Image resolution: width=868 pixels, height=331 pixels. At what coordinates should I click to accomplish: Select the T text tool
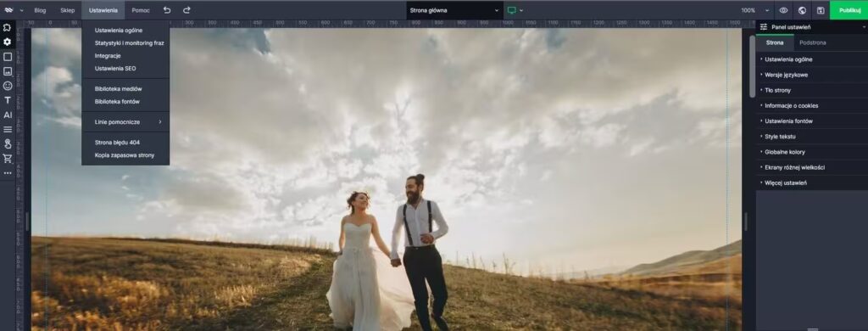point(7,100)
